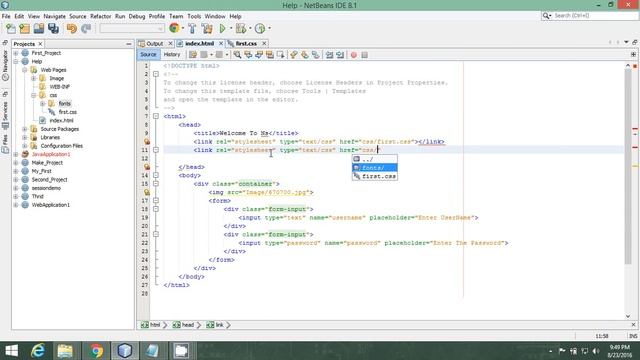Click the New Project icon
This screenshot has width=640, height=360.
pyautogui.click(x=24, y=29)
